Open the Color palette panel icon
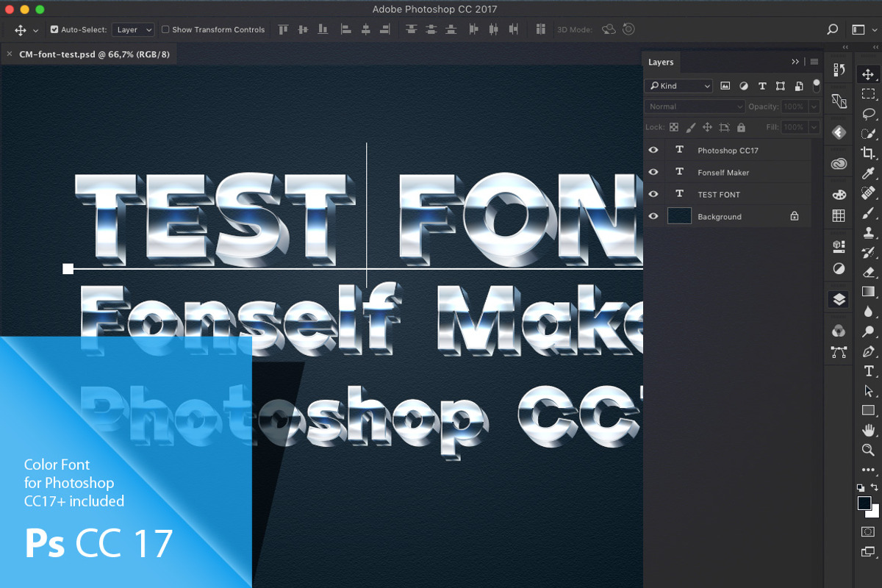Screen dimensions: 882x588 coord(839,196)
